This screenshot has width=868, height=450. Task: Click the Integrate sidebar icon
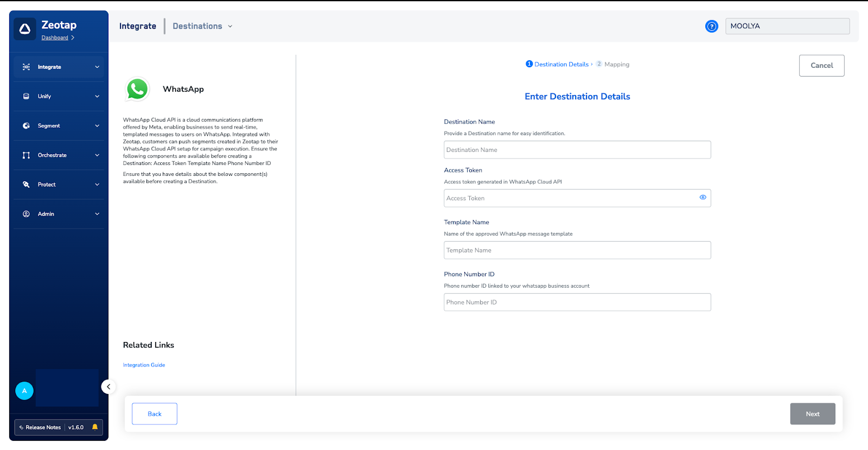(x=26, y=67)
